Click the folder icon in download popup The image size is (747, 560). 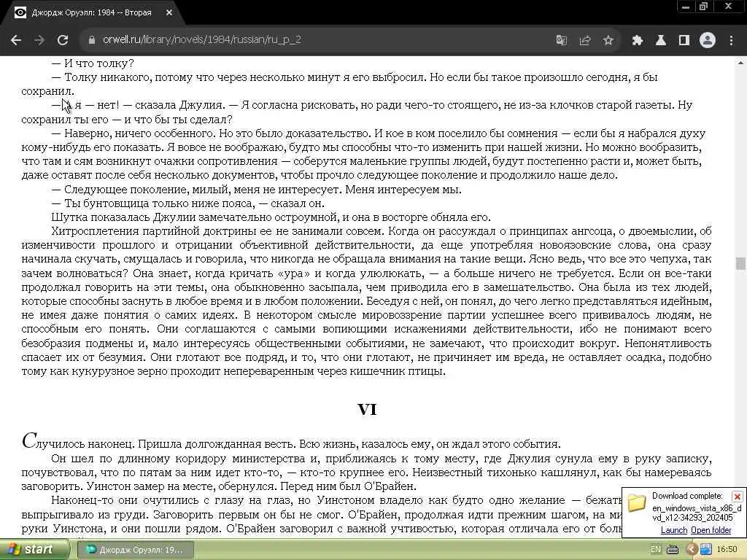(636, 503)
